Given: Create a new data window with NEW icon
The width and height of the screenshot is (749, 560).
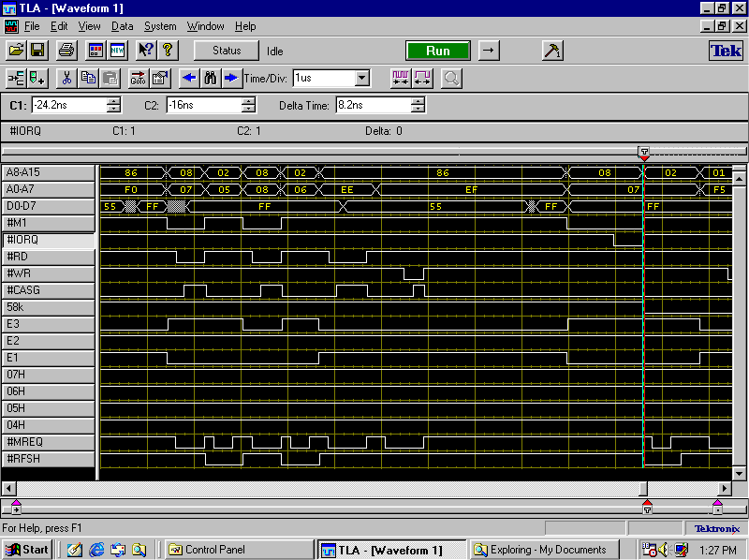Looking at the screenshot, I should pyautogui.click(x=118, y=51).
